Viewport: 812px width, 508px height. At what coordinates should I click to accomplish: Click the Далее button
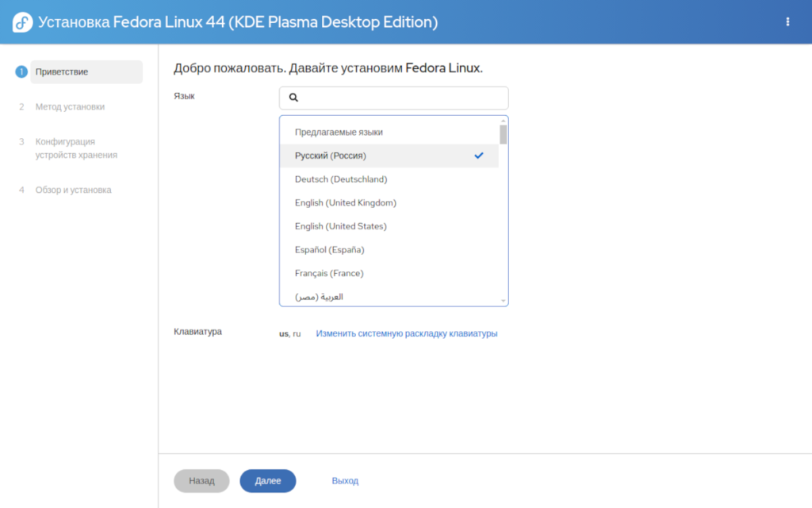click(x=268, y=480)
